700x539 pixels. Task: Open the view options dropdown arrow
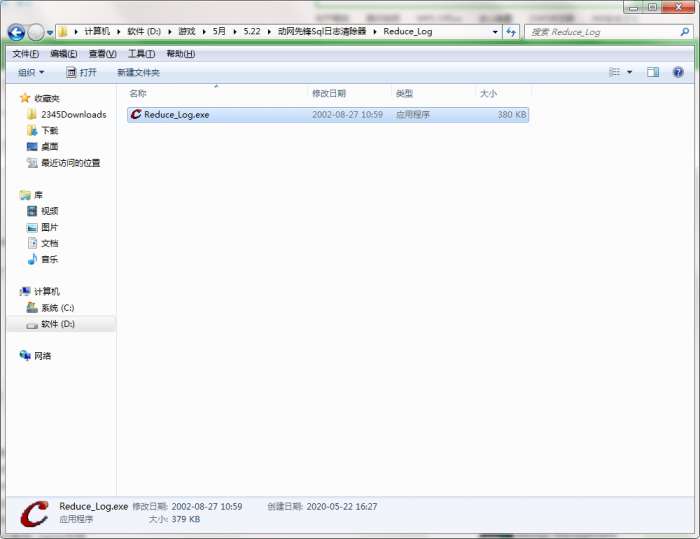(629, 72)
